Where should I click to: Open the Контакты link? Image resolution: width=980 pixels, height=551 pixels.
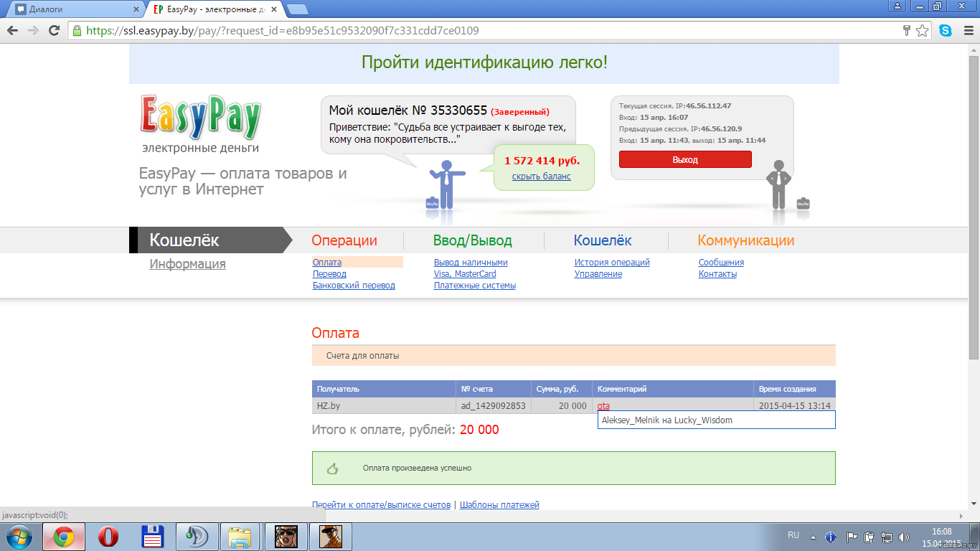click(x=717, y=274)
